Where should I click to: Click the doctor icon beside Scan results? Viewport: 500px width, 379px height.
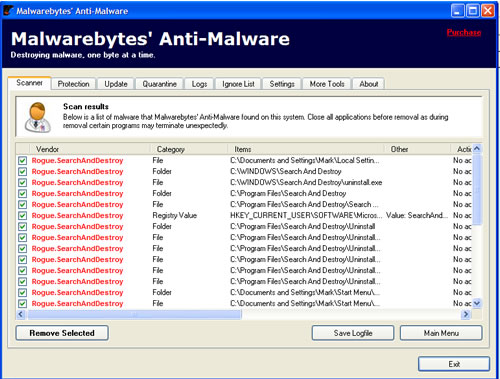[38, 117]
